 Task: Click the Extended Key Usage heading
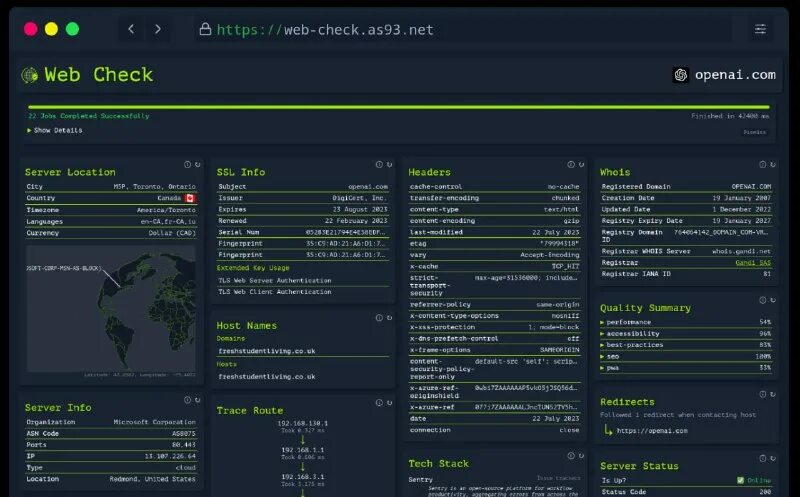pyautogui.click(x=253, y=268)
